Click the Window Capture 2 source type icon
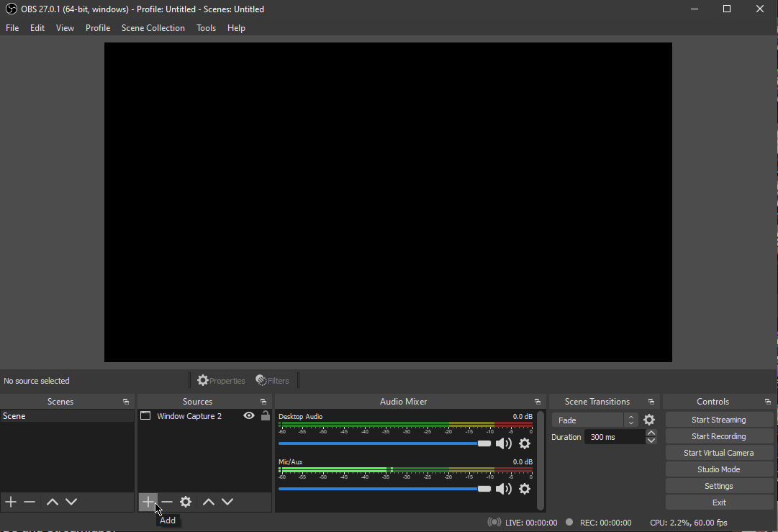This screenshot has width=778, height=532. coord(145,416)
